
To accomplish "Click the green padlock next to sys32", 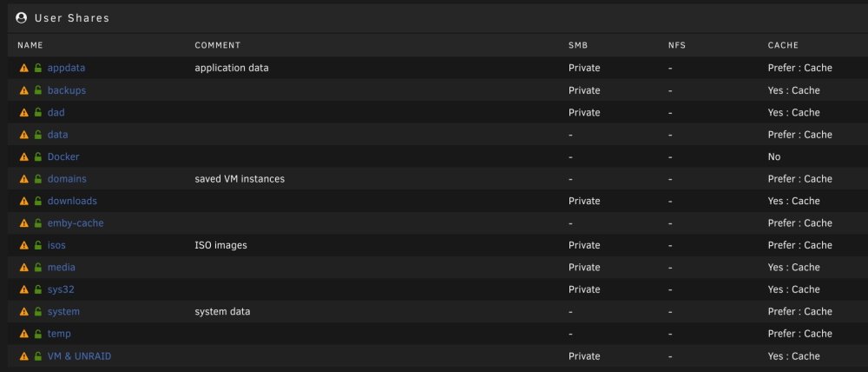I will point(37,289).
